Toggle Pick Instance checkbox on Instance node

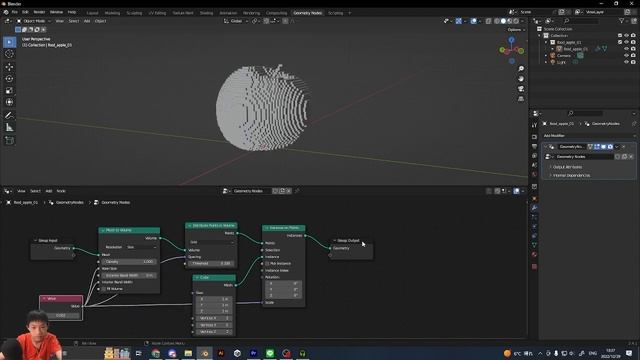[x=267, y=264]
